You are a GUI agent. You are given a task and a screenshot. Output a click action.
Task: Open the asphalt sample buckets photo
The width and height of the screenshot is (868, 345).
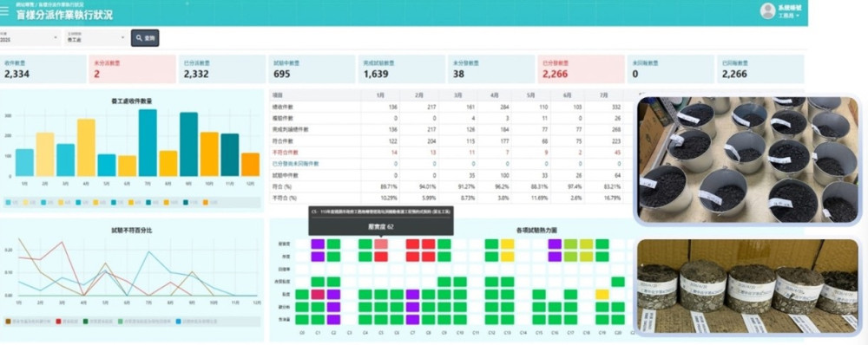[x=747, y=160]
